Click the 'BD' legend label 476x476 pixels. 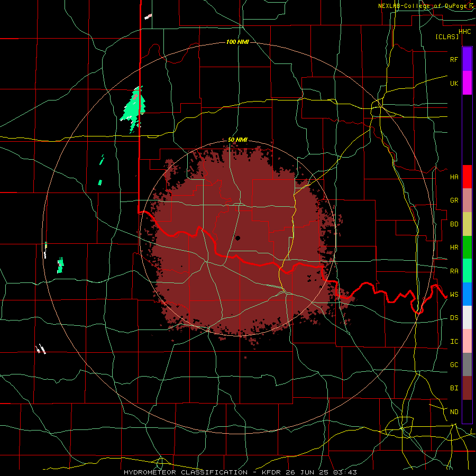click(454, 224)
